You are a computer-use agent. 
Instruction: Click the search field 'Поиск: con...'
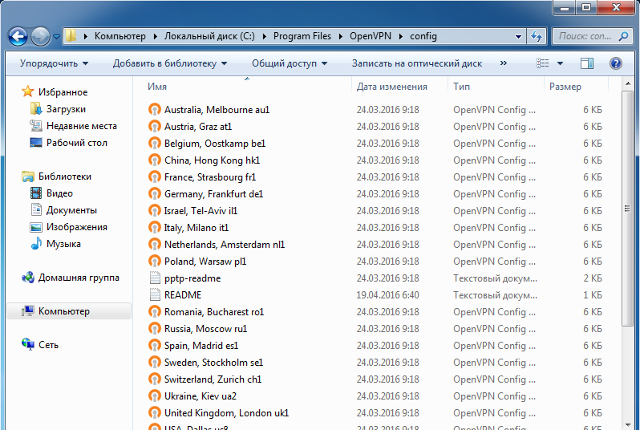(585, 36)
